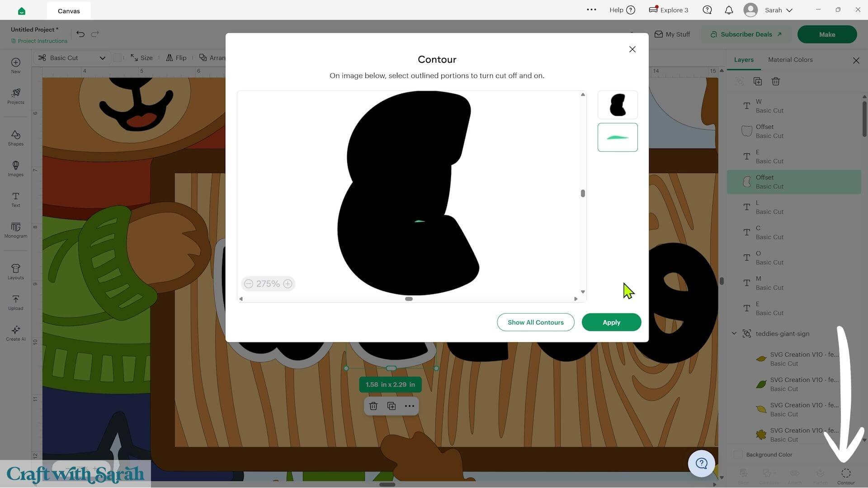Open the Monogram tool

pyautogui.click(x=15, y=230)
